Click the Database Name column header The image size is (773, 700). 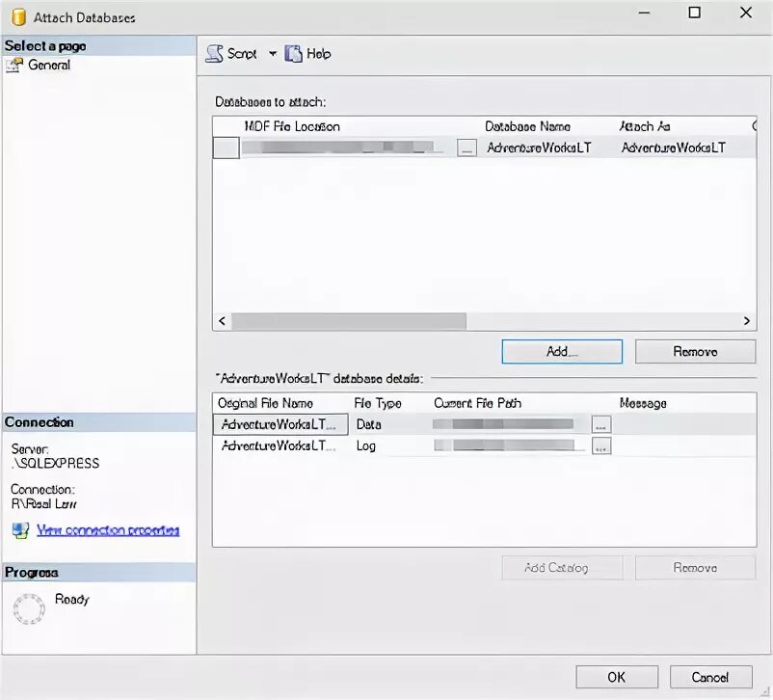coord(527,126)
